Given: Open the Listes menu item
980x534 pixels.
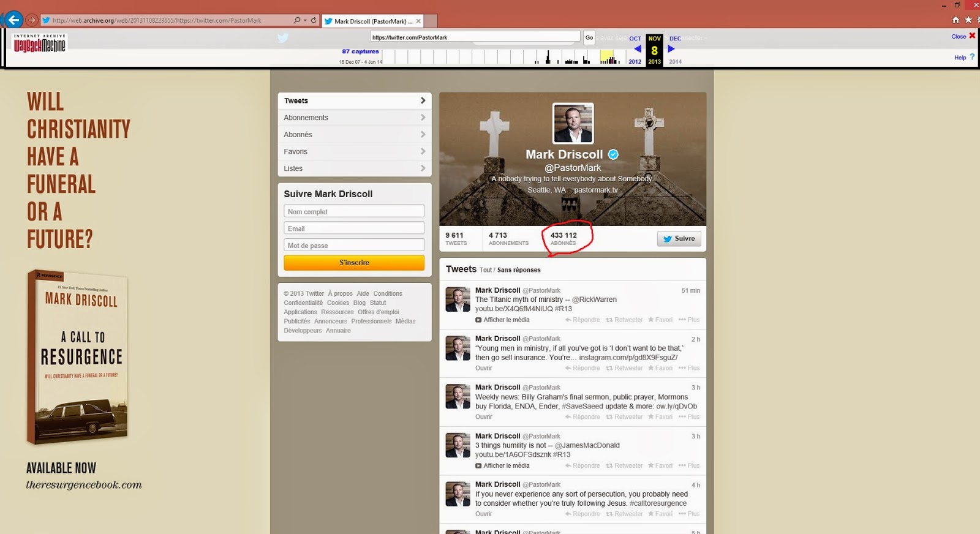Looking at the screenshot, I should click(355, 168).
